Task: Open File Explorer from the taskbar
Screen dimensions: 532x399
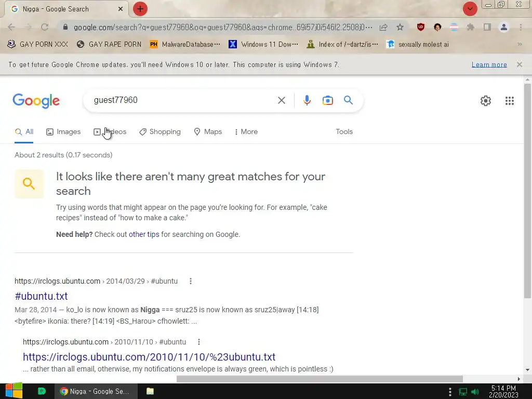Action: click(x=150, y=391)
